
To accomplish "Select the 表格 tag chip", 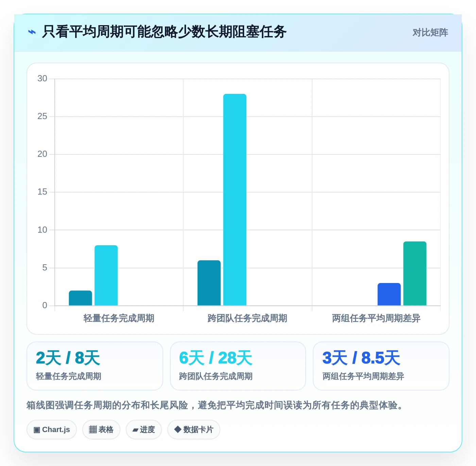I will click(x=101, y=430).
